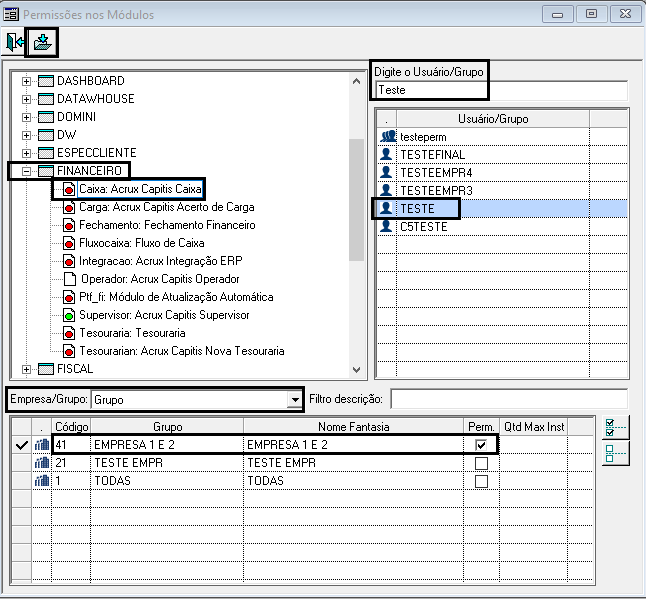Click the Perm. column header
This screenshot has height=599, width=646.
(x=481, y=427)
